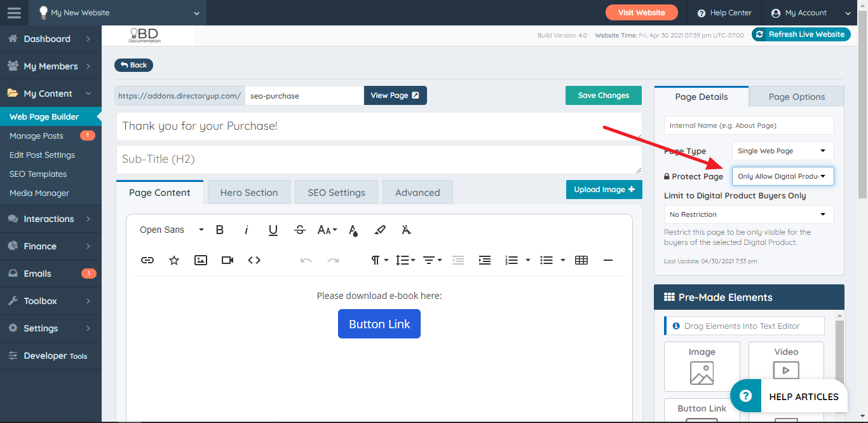Insert a hyperlink
This screenshot has width=868, height=423.
(147, 260)
